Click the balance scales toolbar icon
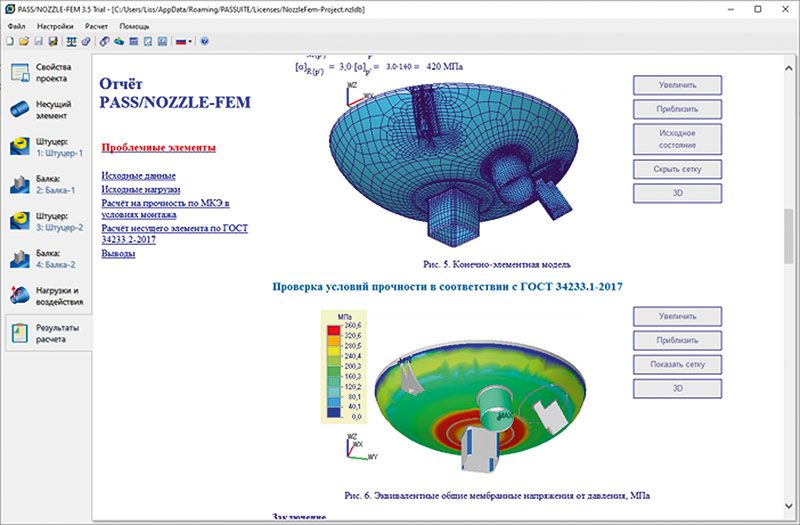The height and width of the screenshot is (525, 800). pyautogui.click(x=71, y=42)
